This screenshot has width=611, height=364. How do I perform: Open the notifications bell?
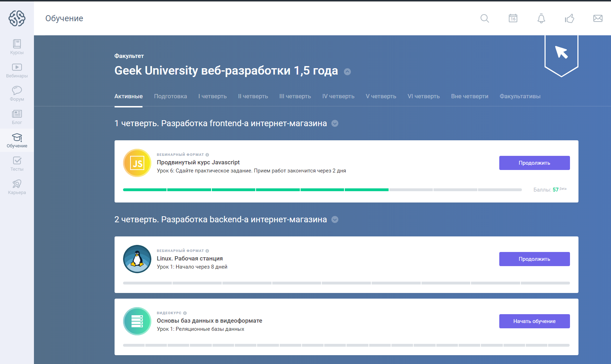click(x=541, y=18)
